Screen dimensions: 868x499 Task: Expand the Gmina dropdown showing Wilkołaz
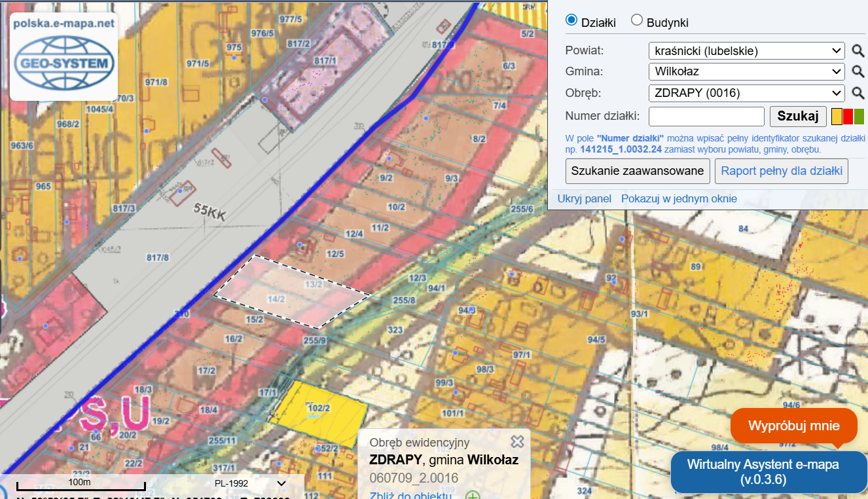pos(746,72)
